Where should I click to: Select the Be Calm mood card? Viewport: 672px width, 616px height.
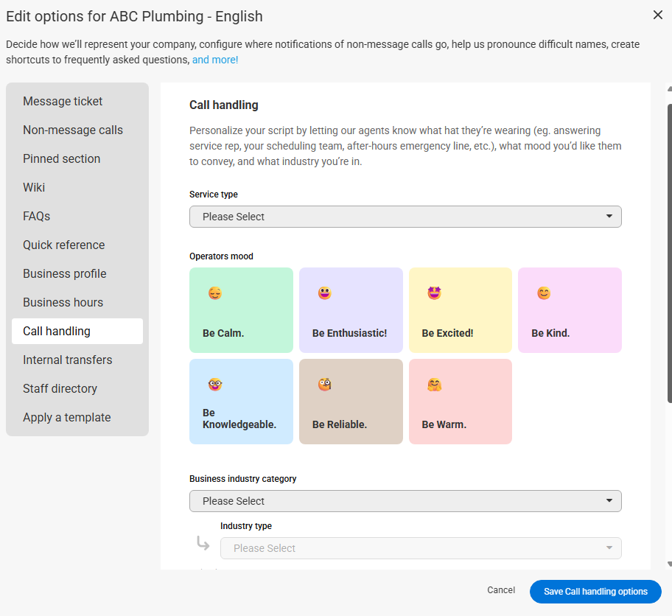click(x=241, y=310)
